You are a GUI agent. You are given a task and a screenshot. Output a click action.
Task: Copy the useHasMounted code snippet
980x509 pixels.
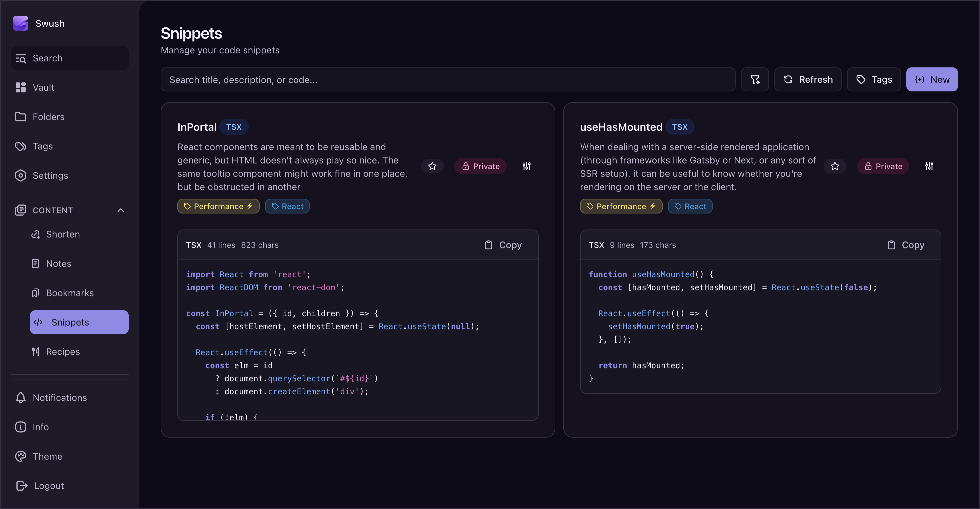point(906,245)
